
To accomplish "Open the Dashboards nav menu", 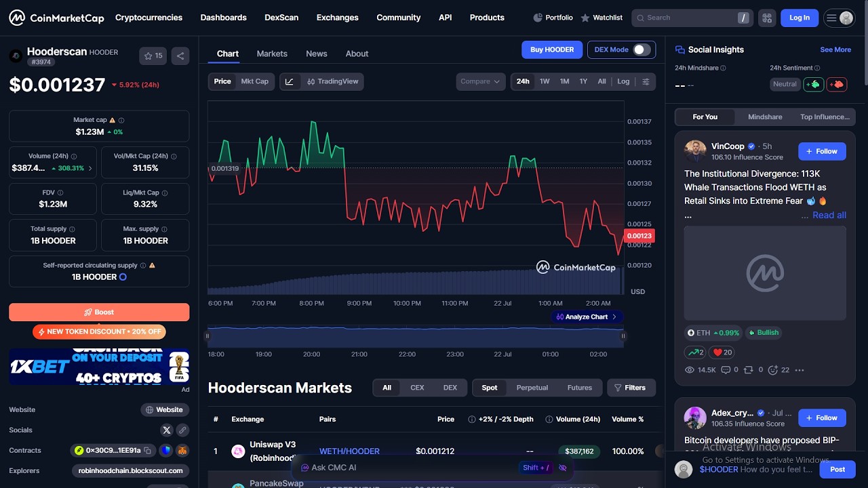I will pyautogui.click(x=223, y=18).
